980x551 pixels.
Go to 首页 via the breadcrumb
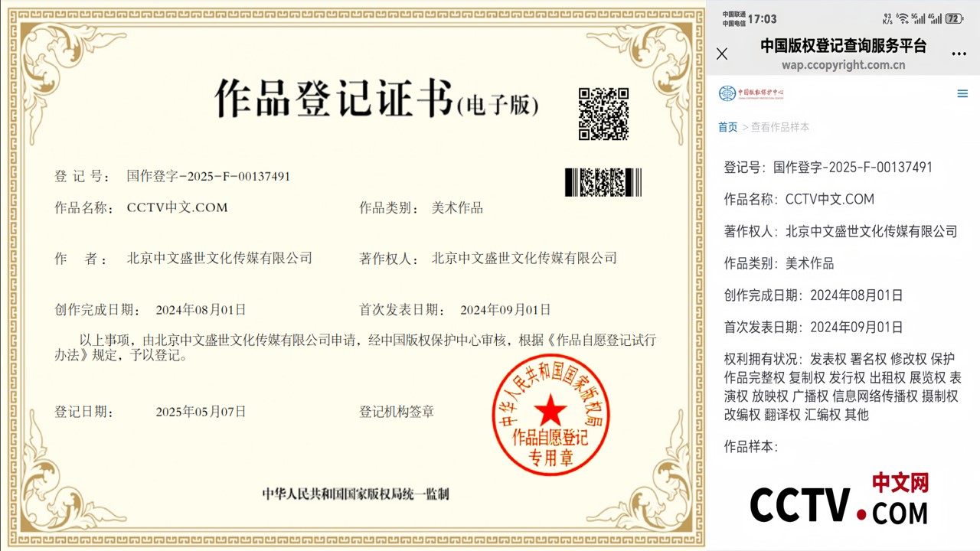(727, 127)
